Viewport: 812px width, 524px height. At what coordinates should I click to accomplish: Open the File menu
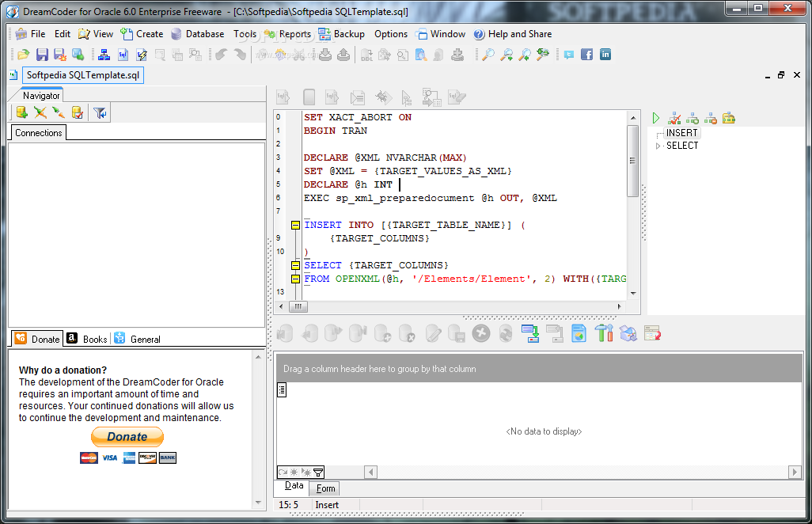point(31,34)
